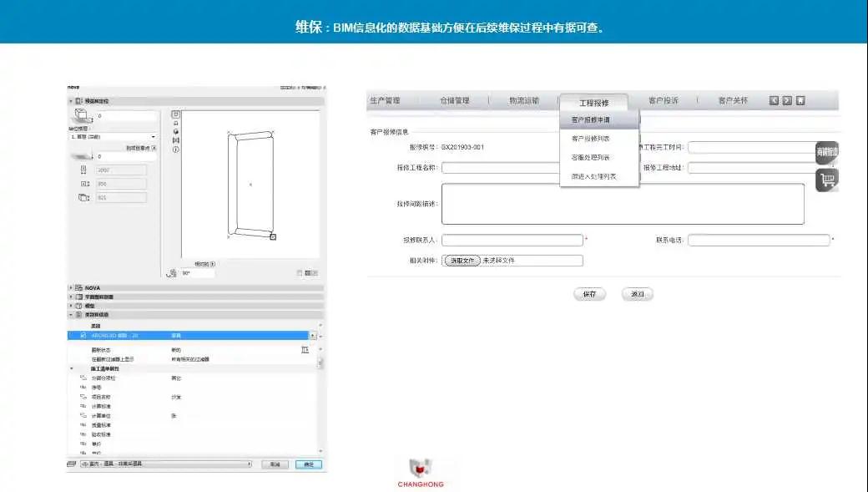Click the right arrow navigation icon in menu bar
Screen dimensions: 868x492
(787, 101)
